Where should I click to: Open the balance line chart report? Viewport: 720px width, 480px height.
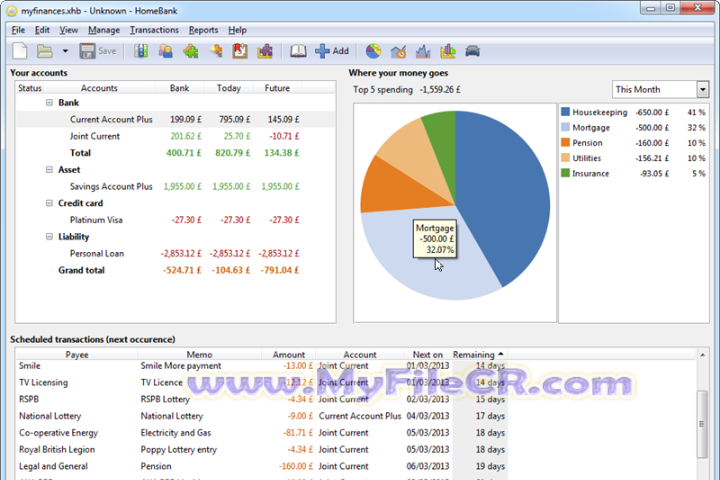coord(423,51)
